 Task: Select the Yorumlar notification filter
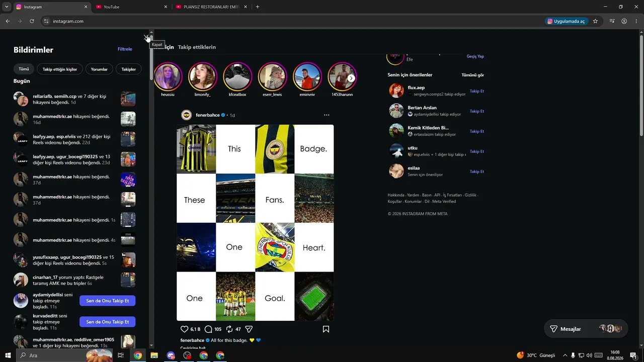click(99, 69)
